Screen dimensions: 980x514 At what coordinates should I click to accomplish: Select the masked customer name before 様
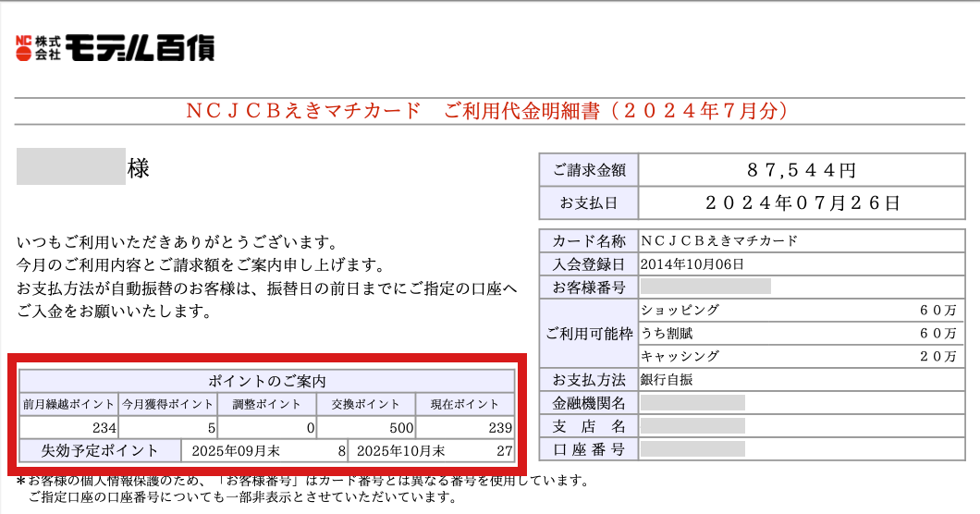[70, 166]
